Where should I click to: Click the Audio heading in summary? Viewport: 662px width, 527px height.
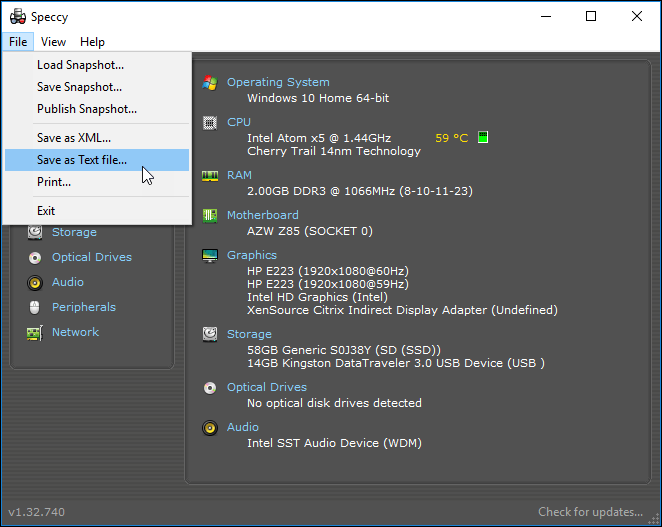pos(243,427)
